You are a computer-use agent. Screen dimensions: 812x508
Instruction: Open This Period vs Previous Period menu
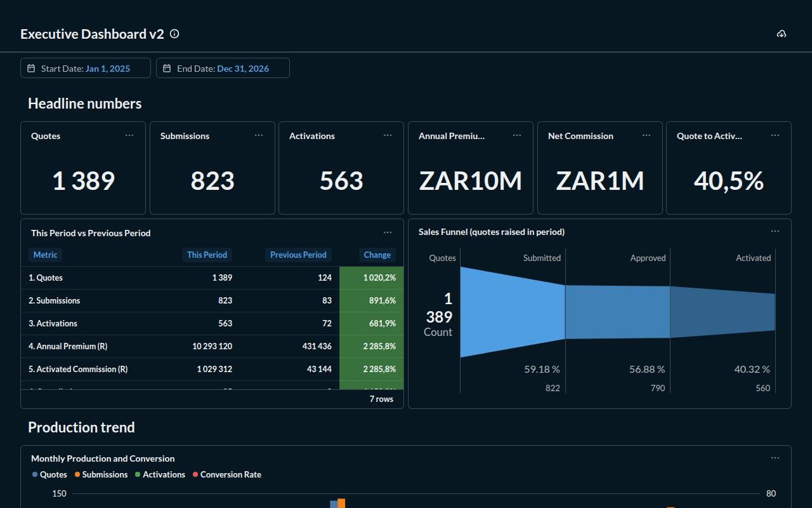pyautogui.click(x=388, y=232)
